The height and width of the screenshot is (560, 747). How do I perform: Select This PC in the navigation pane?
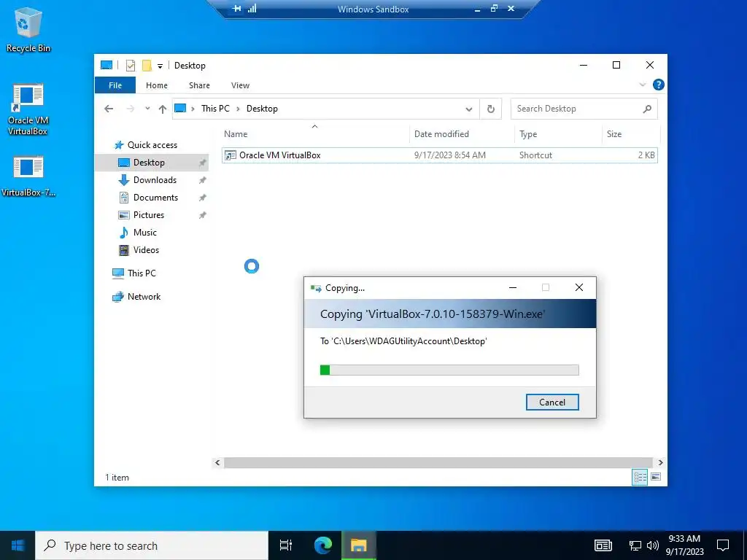tap(142, 273)
